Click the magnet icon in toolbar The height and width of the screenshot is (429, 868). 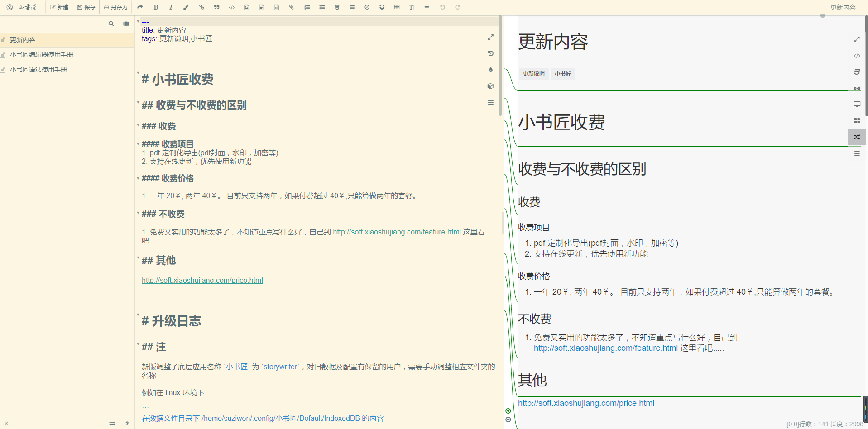[382, 7]
